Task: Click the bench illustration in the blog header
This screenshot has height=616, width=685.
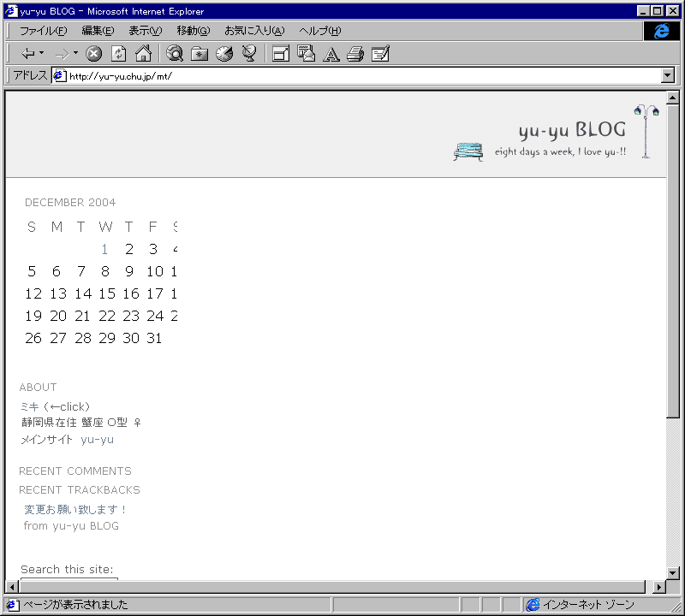Action: point(468,151)
